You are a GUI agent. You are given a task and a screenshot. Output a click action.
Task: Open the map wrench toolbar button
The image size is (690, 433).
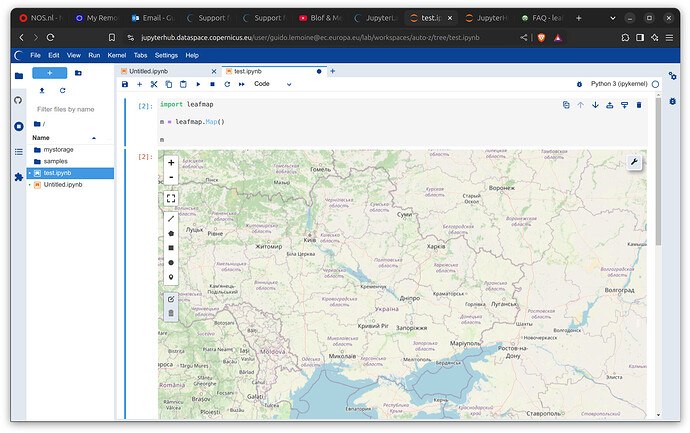(x=634, y=162)
